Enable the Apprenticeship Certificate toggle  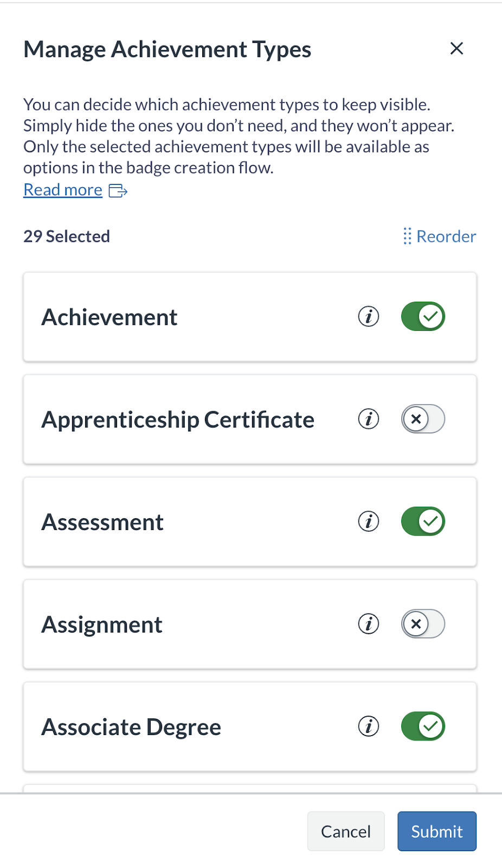[423, 419]
